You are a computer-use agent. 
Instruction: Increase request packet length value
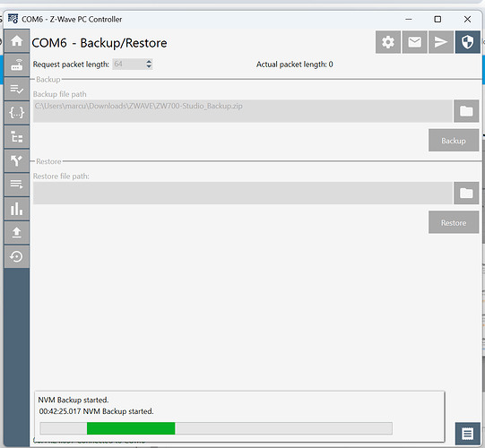point(149,62)
